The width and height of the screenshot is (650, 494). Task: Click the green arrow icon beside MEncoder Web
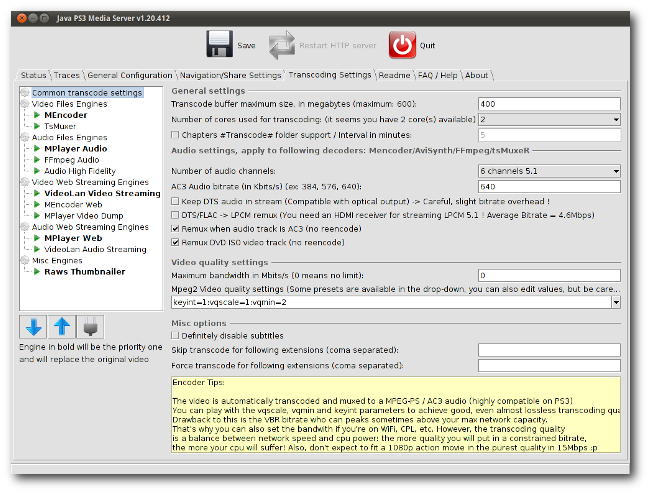coord(37,204)
